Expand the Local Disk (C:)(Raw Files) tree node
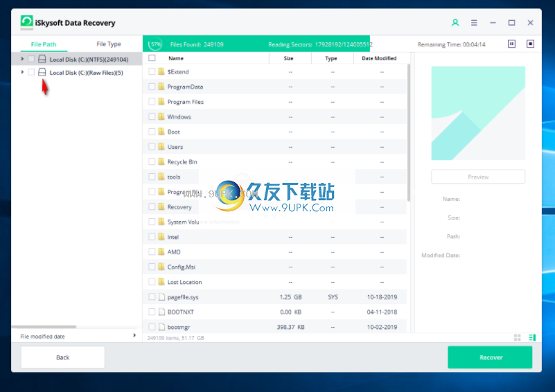555x392 pixels. [x=22, y=72]
